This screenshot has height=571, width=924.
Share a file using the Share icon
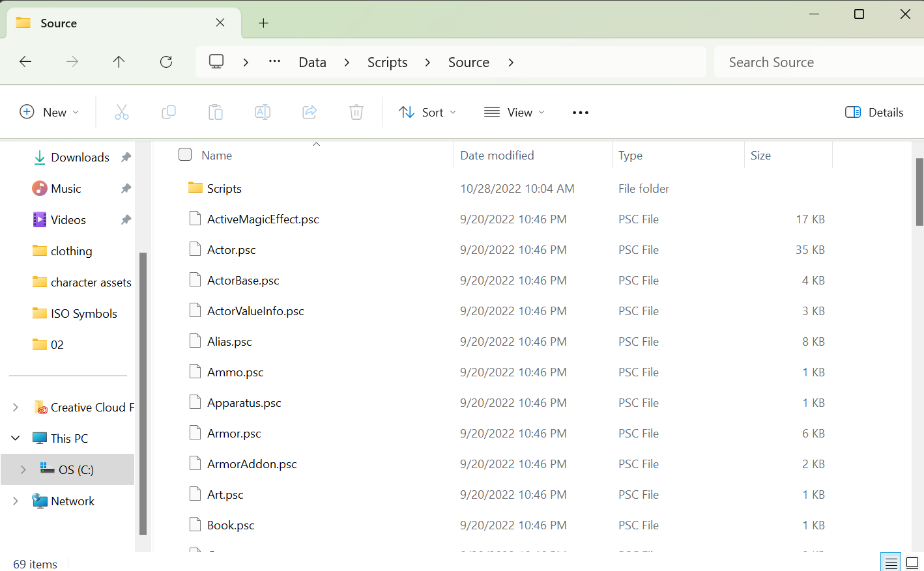(309, 112)
